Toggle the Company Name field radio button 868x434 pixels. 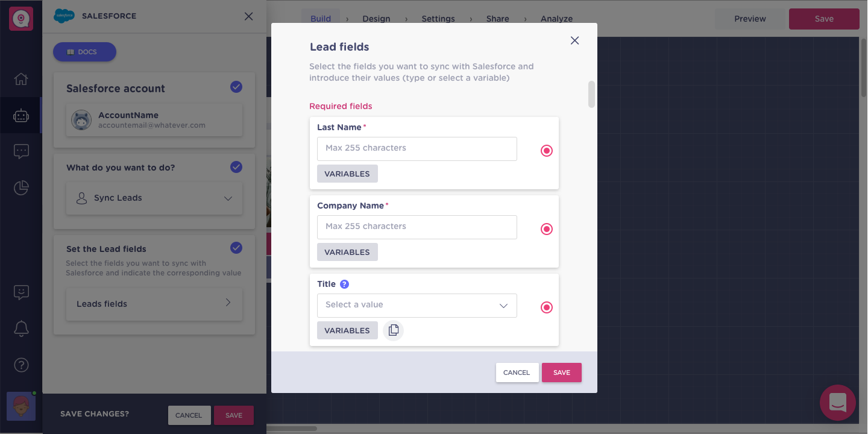(x=547, y=229)
